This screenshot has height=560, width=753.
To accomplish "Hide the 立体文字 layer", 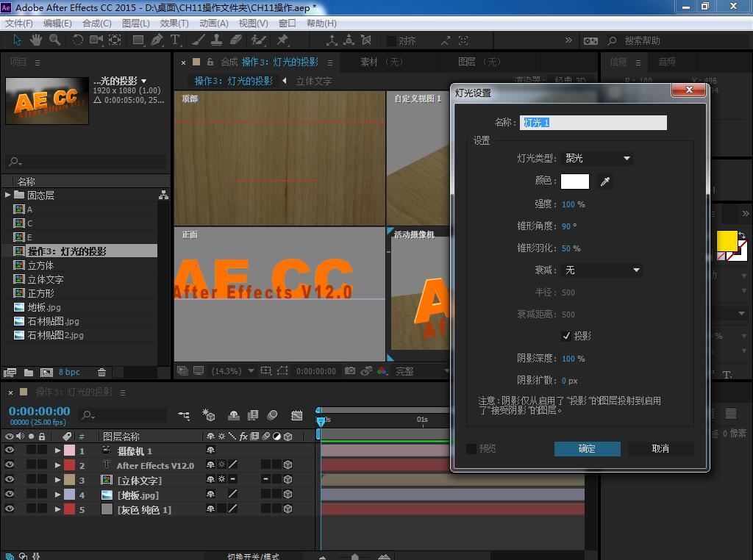I will tap(9, 479).
